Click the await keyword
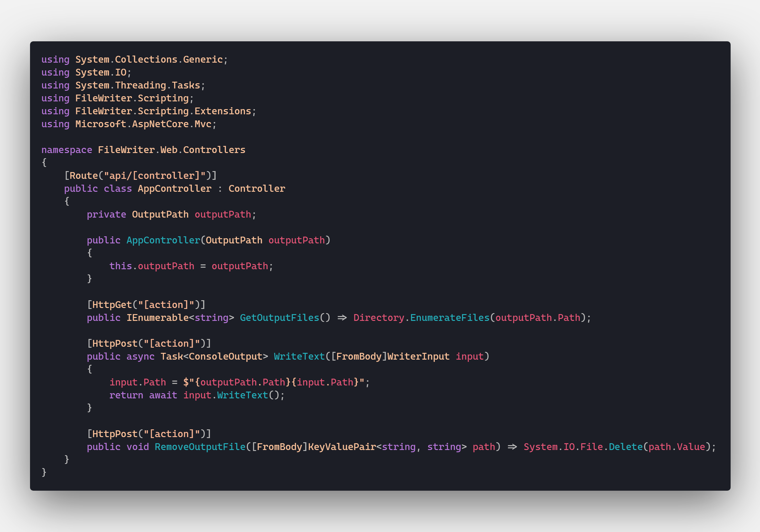 [x=163, y=395]
